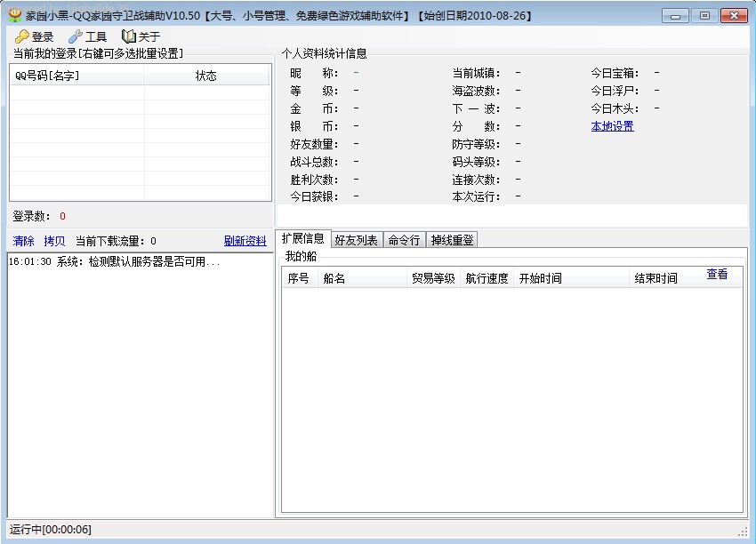Click the 当前城镇 label
The image size is (756, 544).
pos(476,73)
